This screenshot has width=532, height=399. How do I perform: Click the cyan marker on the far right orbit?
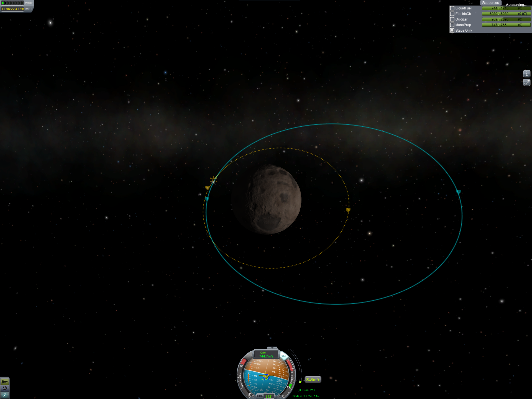point(459,192)
